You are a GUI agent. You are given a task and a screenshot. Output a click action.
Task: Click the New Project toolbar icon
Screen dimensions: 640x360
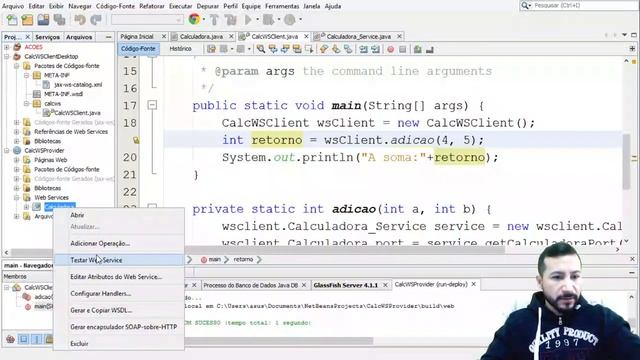coord(27,20)
